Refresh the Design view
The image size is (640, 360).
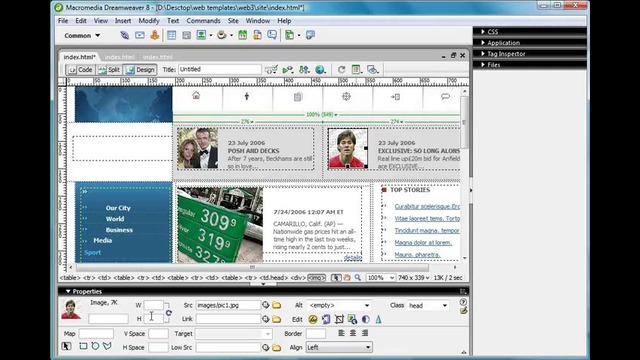tap(341, 70)
